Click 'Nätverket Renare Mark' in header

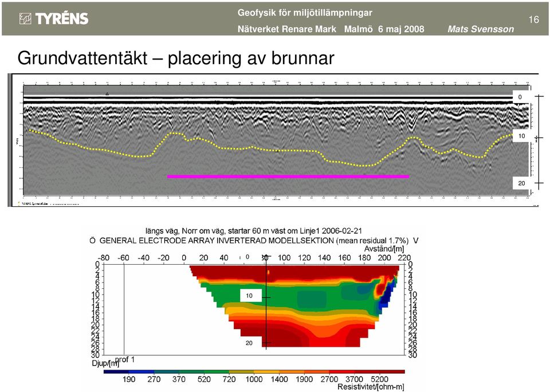[x=287, y=29]
